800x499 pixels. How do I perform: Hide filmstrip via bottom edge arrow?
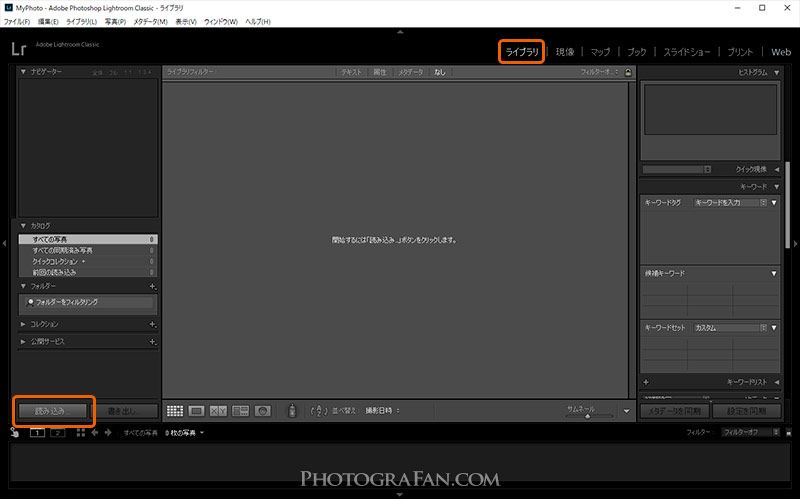[400, 494]
